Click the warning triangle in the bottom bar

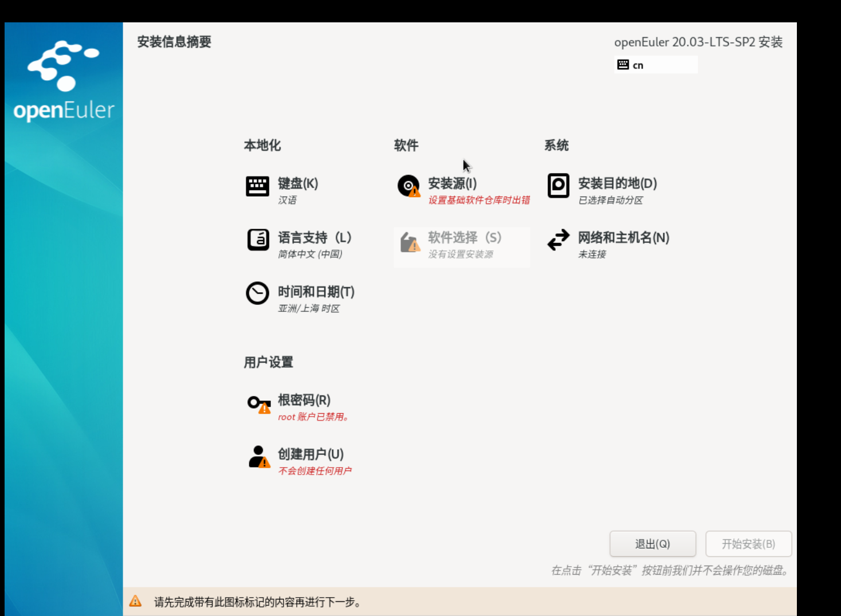pos(135,601)
